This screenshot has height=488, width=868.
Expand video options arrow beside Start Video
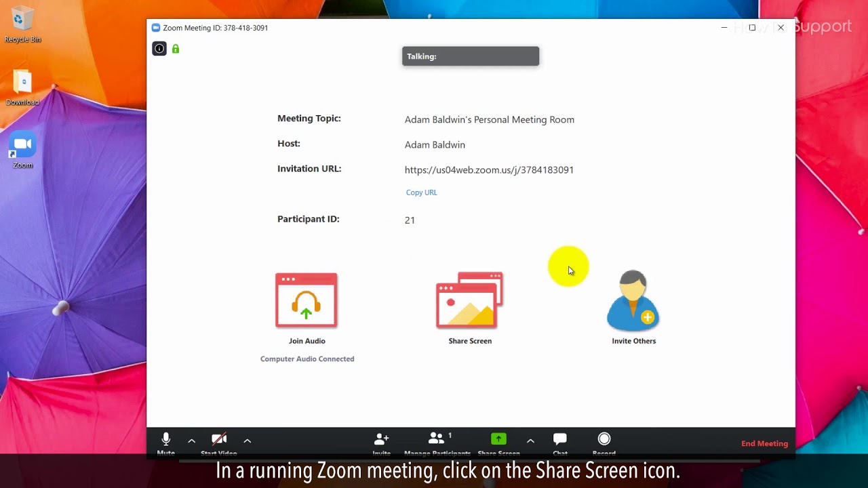coord(248,441)
